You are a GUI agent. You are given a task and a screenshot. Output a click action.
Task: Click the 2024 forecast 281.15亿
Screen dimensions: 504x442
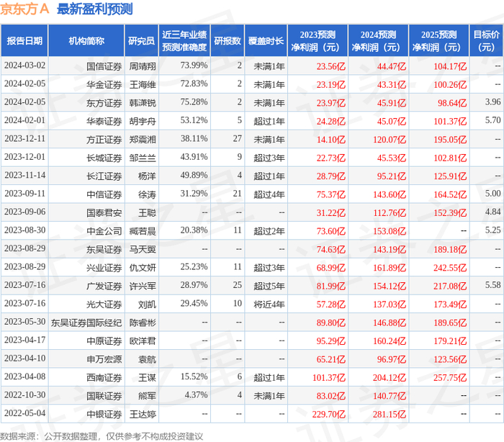click(390, 415)
